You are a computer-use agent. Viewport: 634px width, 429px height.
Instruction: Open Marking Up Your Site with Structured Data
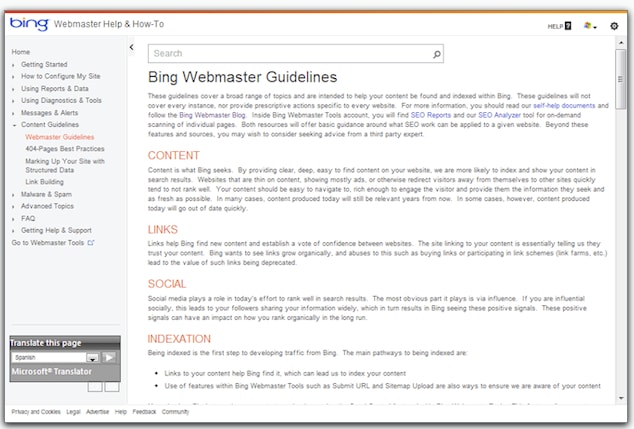[x=65, y=166]
